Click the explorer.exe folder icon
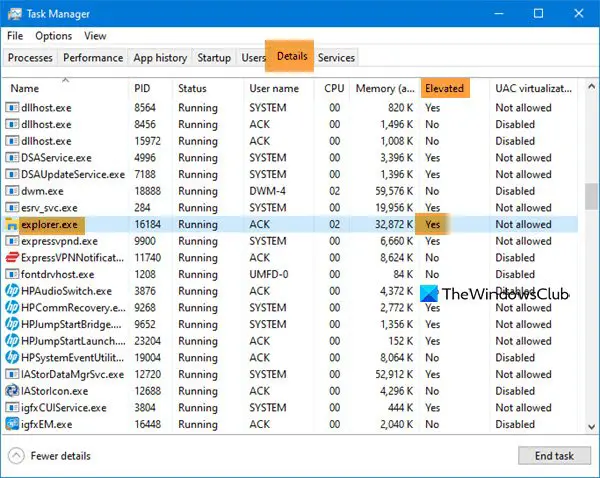The image size is (600, 478). pyautogui.click(x=12, y=224)
